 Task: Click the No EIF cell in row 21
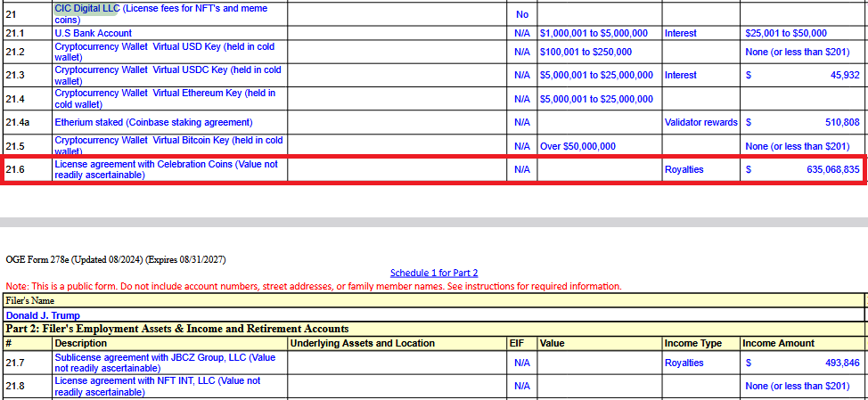coord(522,14)
